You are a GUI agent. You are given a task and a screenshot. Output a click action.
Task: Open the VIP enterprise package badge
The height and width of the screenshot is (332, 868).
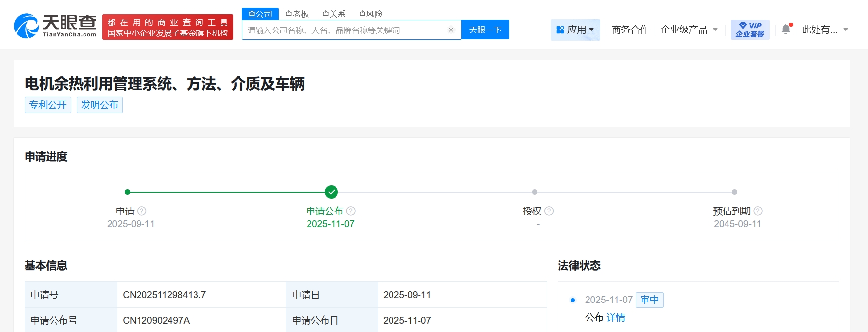pos(750,30)
